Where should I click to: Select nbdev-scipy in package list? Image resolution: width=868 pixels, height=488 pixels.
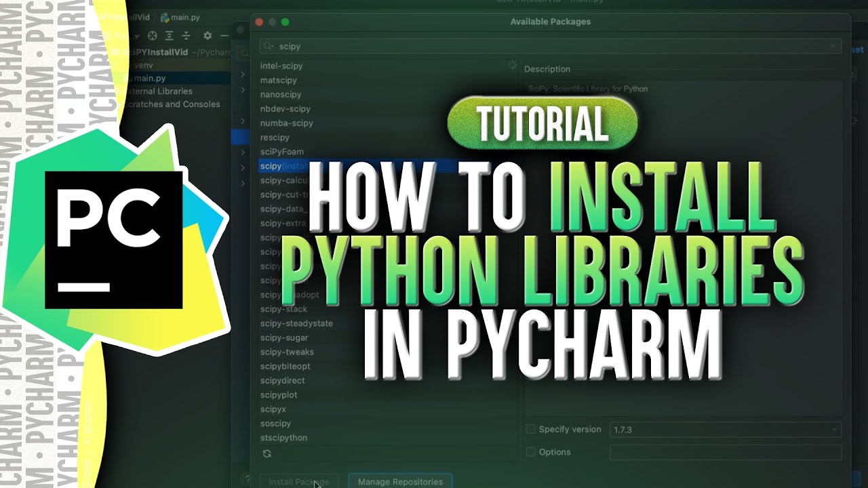[x=285, y=108]
